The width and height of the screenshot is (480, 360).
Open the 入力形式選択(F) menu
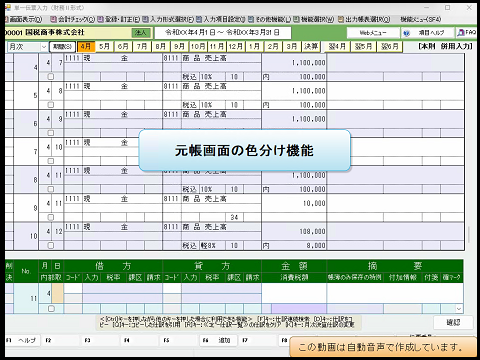(168, 19)
